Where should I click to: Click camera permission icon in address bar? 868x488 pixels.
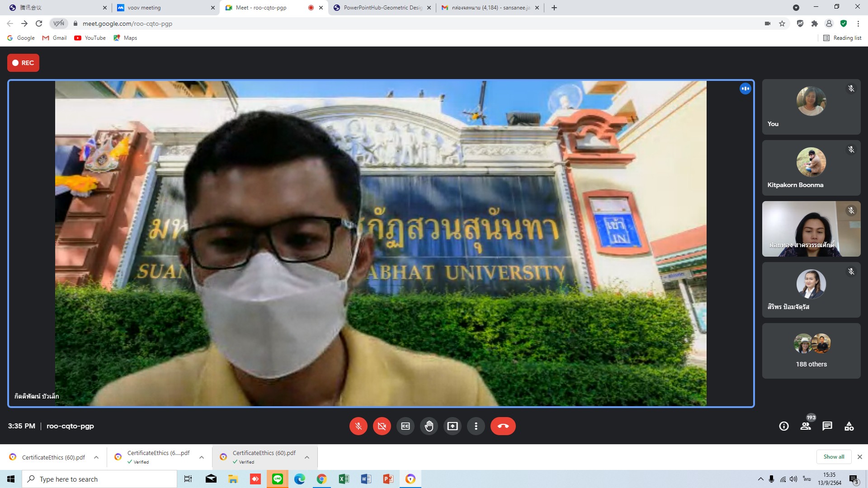pos(768,23)
